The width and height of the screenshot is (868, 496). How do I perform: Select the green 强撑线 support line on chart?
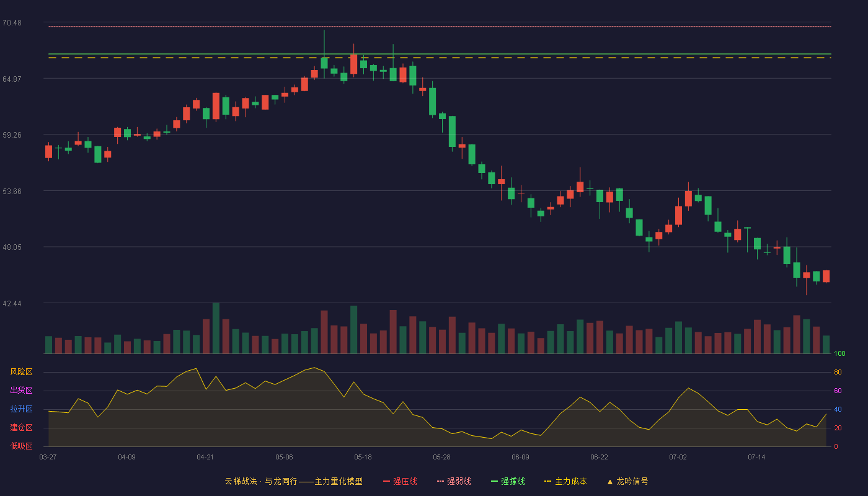(x=440, y=54)
